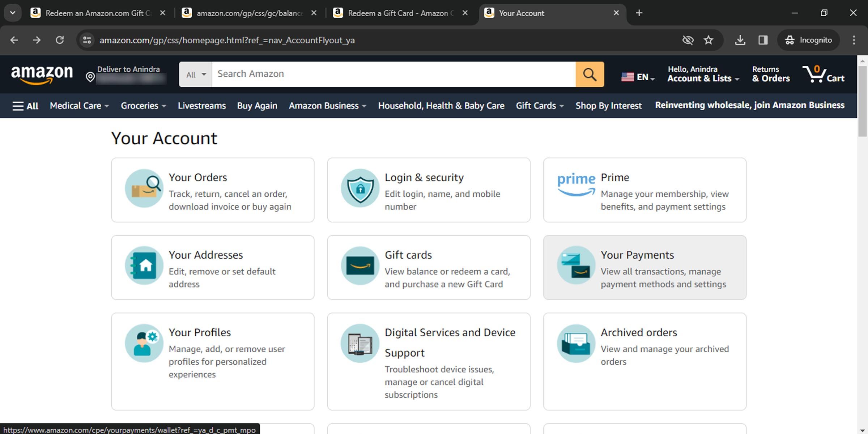Open the search category selector showing All
The width and height of the screenshot is (868, 434).
[195, 74]
